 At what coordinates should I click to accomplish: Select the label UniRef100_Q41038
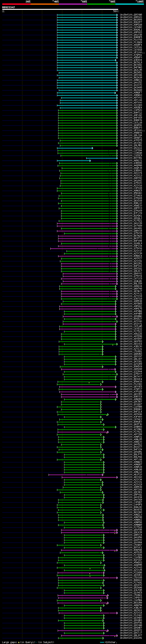tap(131, 35)
